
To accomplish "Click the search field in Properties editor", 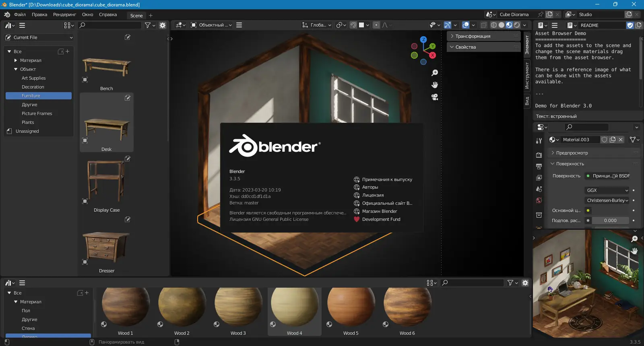I will tap(586, 127).
